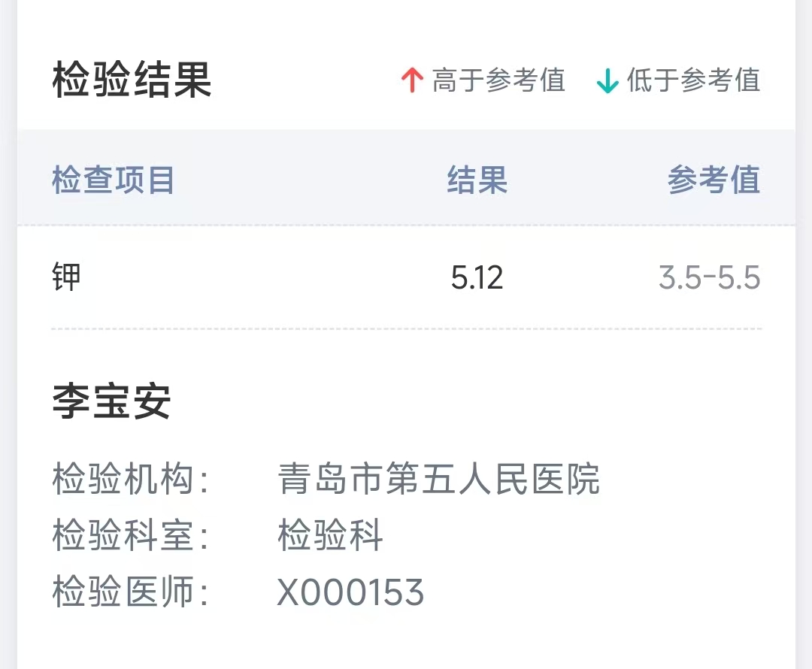Select the 参考值 column header
812x669 pixels.
(x=714, y=180)
